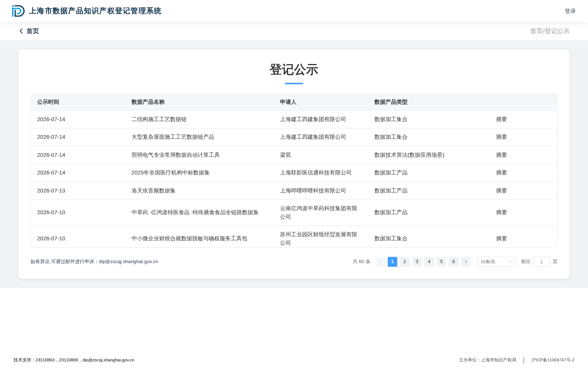The width and height of the screenshot is (588, 368).
Task: Select page 3 in pagination
Action: point(417,262)
